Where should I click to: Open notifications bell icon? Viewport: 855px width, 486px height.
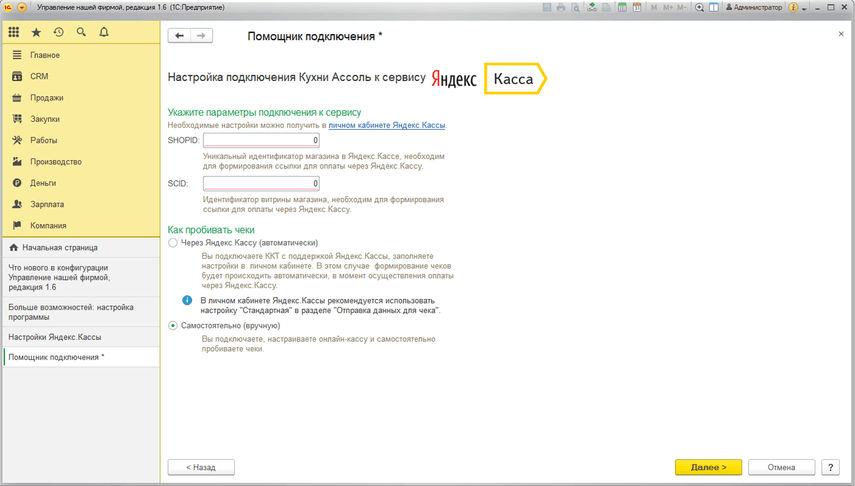(104, 32)
